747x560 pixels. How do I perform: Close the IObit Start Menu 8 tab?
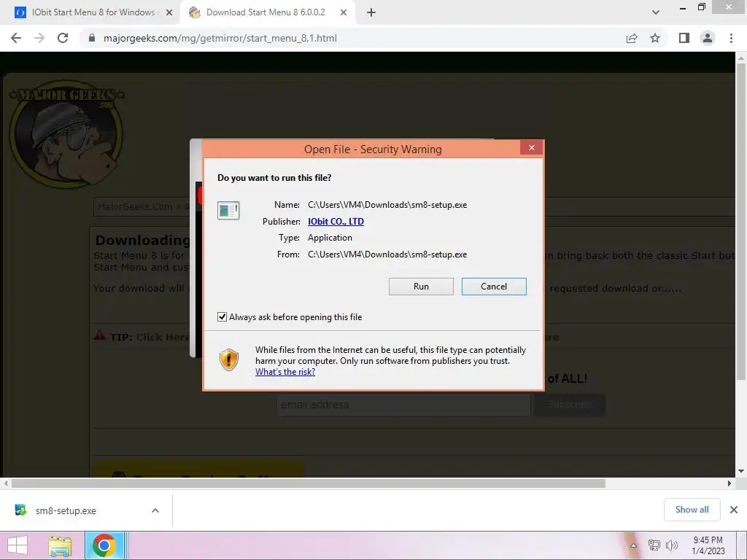169,13
